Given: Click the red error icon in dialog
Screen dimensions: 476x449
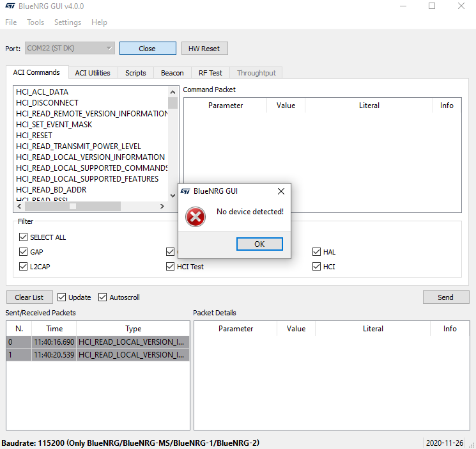Looking at the screenshot, I should [x=196, y=217].
